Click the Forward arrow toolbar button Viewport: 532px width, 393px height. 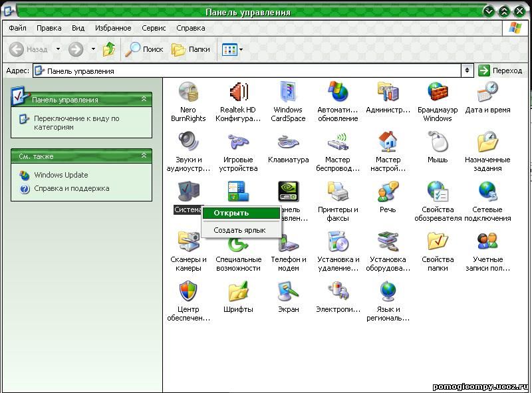point(76,49)
